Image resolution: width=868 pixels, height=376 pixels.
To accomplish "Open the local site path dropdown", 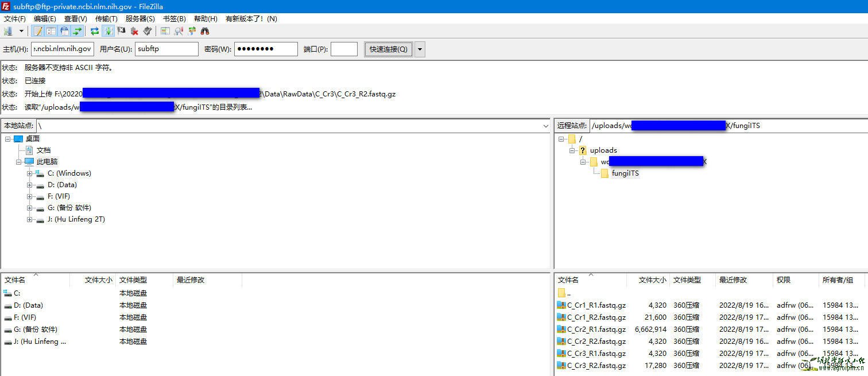I will (x=545, y=126).
